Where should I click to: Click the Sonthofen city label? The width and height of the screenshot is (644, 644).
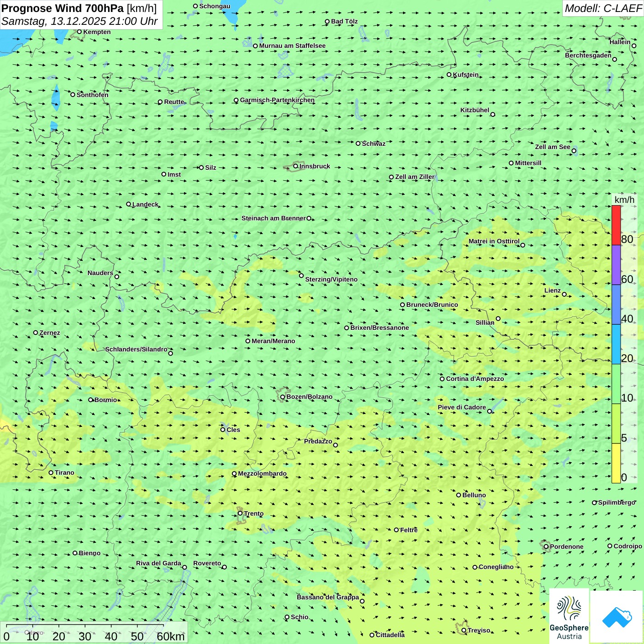click(92, 95)
